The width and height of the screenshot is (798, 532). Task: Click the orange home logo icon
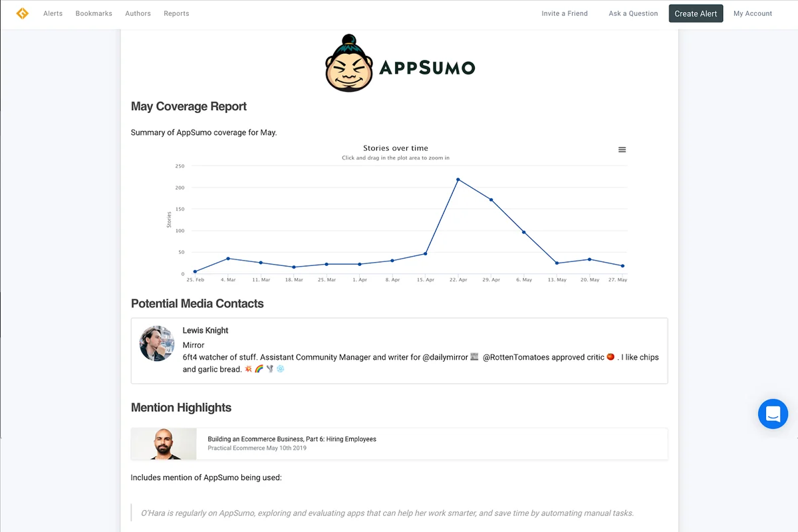click(x=23, y=13)
